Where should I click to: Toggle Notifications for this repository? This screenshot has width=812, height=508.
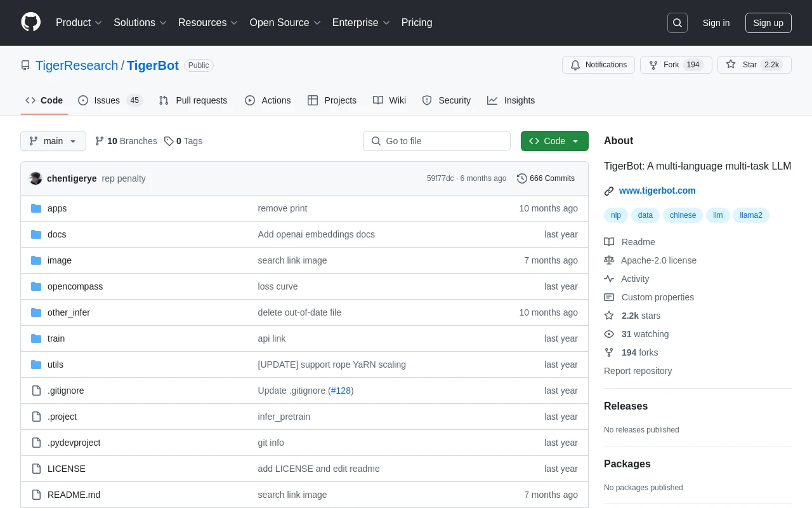598,65
